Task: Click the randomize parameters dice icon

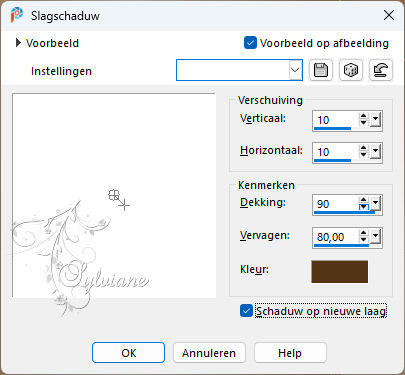Action: click(351, 70)
